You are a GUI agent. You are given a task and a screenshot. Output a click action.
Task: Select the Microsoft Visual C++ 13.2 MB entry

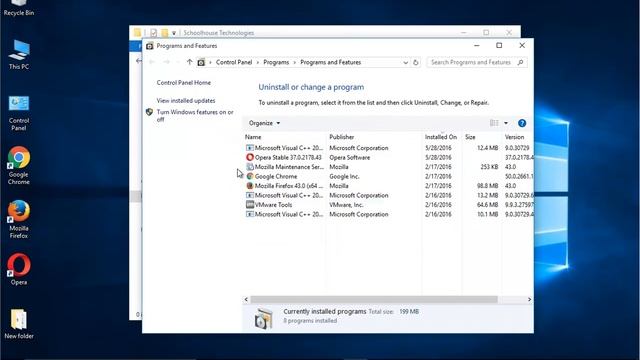389,195
